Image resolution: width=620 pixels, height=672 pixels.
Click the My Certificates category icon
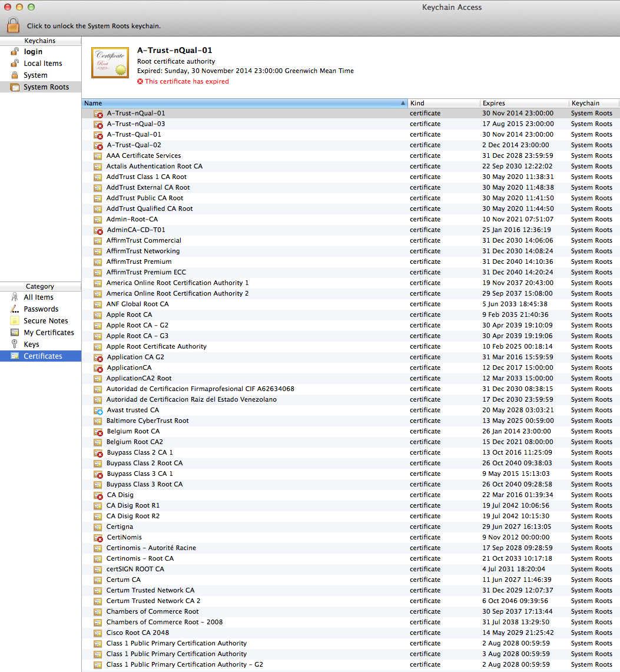(15, 333)
